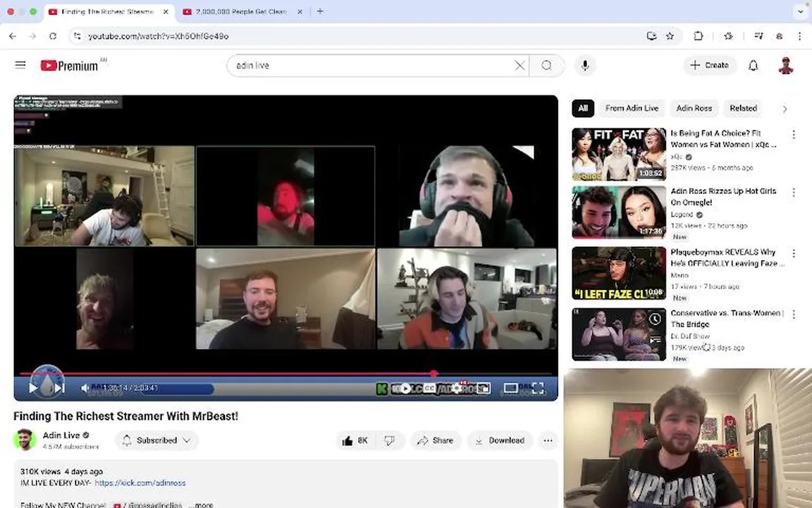Click the Create button

coord(710,66)
